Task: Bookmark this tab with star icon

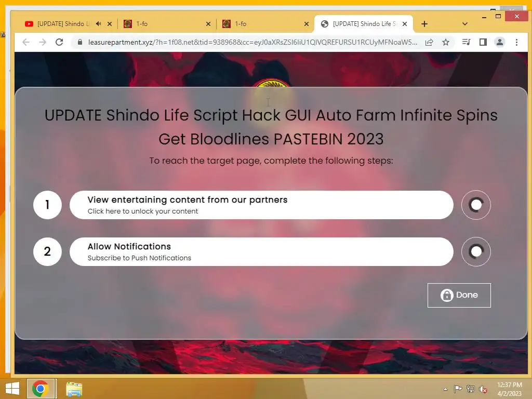Action: [446, 42]
